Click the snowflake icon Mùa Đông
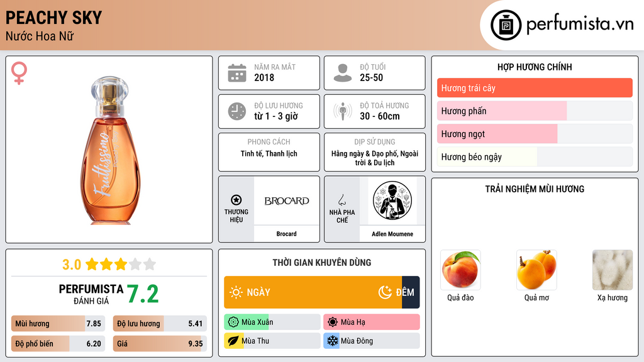The width and height of the screenshot is (644, 362). click(333, 341)
